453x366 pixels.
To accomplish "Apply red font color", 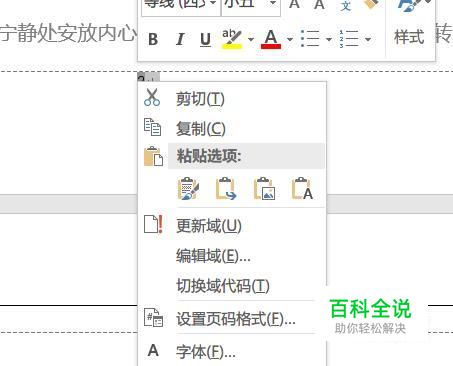I will [271, 39].
